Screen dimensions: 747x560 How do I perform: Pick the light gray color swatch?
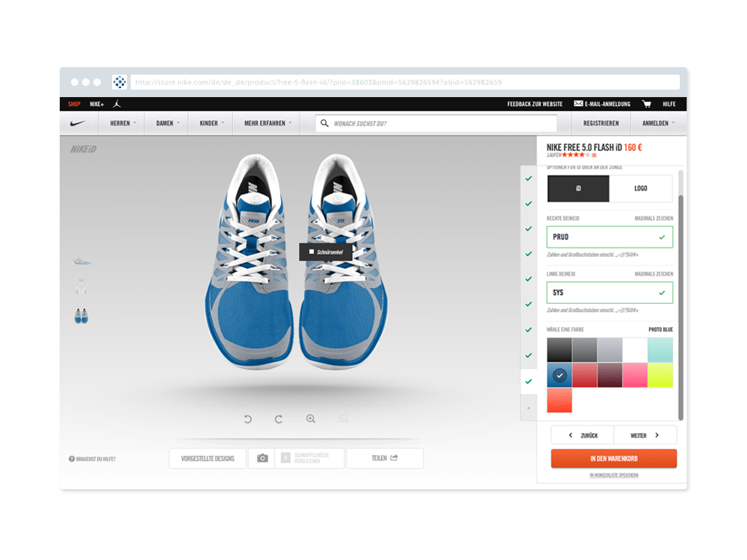click(x=610, y=350)
